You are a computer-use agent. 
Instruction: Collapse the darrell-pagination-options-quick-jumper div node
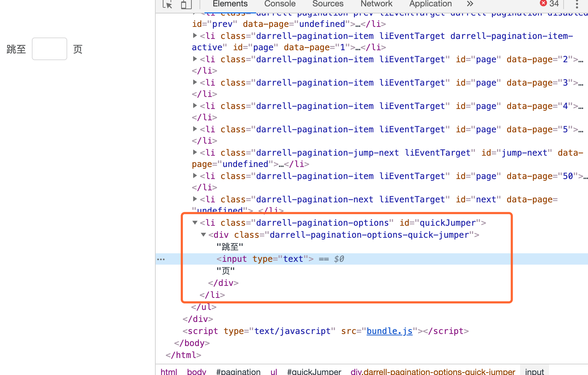[203, 235]
